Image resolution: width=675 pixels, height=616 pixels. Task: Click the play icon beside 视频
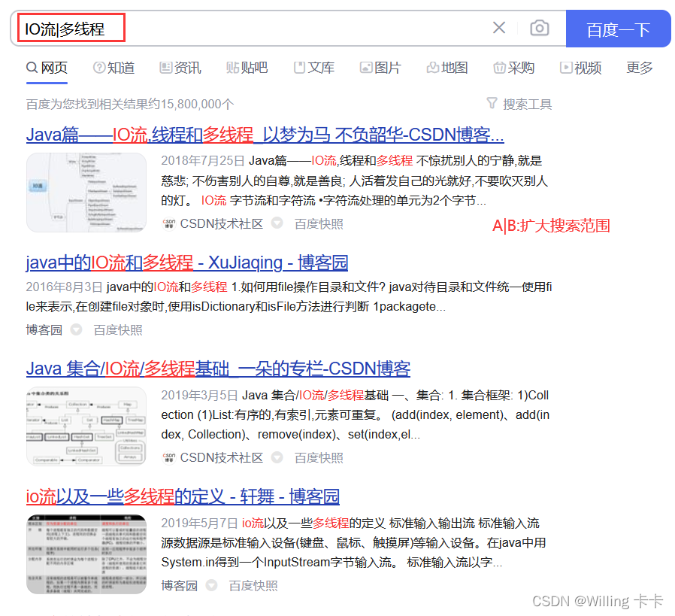coord(566,68)
